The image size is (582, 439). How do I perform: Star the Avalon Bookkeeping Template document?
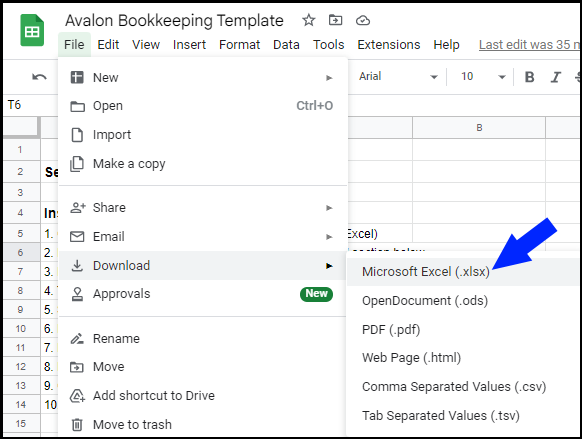308,20
